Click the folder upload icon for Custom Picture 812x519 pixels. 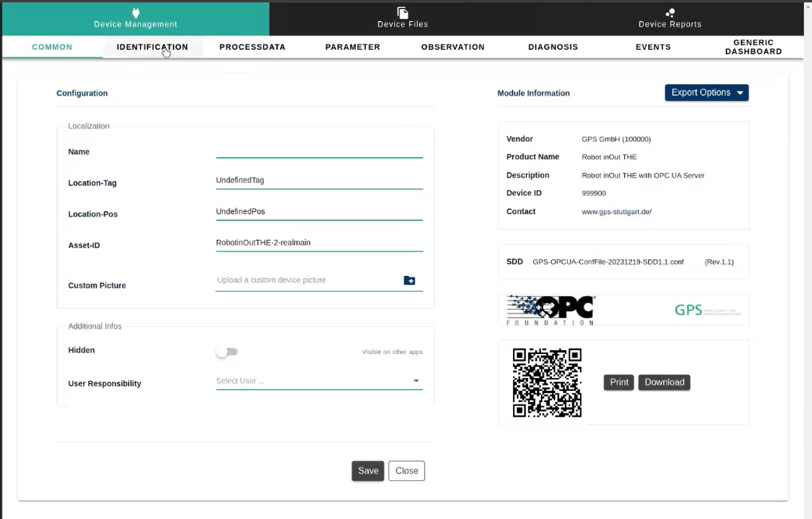[409, 281]
